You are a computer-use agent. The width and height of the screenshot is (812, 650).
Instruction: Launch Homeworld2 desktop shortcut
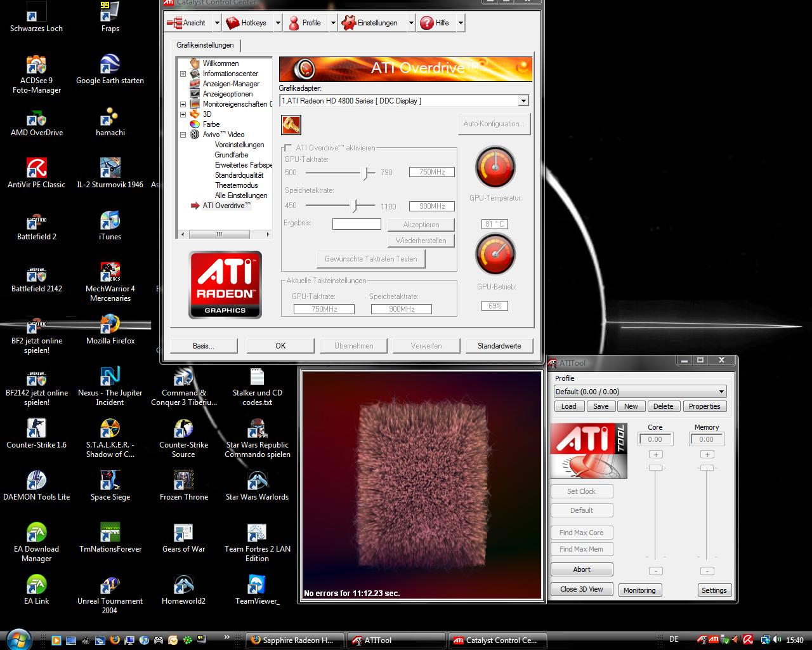coord(183,590)
